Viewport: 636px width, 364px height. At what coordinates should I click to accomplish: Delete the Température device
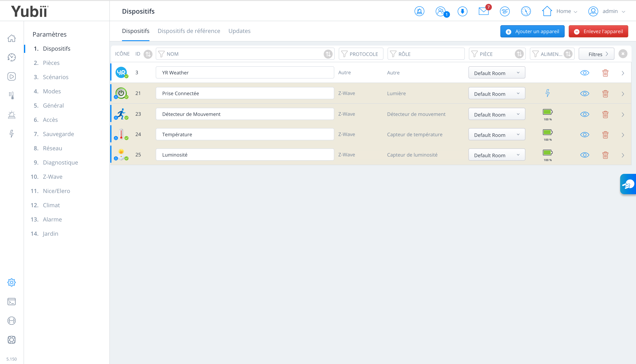(x=605, y=135)
